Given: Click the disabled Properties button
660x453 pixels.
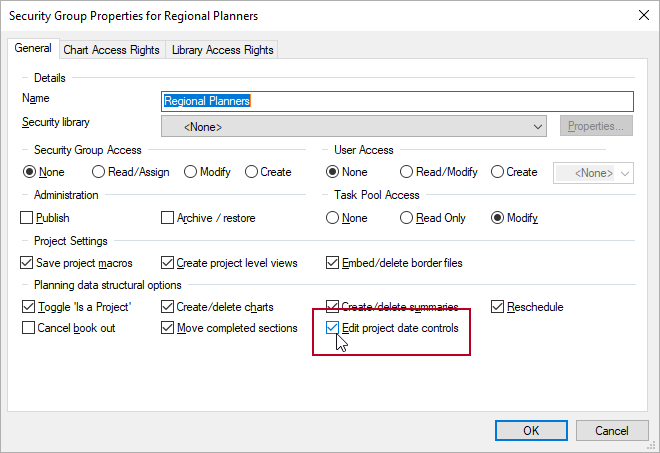Looking at the screenshot, I should click(x=596, y=126).
